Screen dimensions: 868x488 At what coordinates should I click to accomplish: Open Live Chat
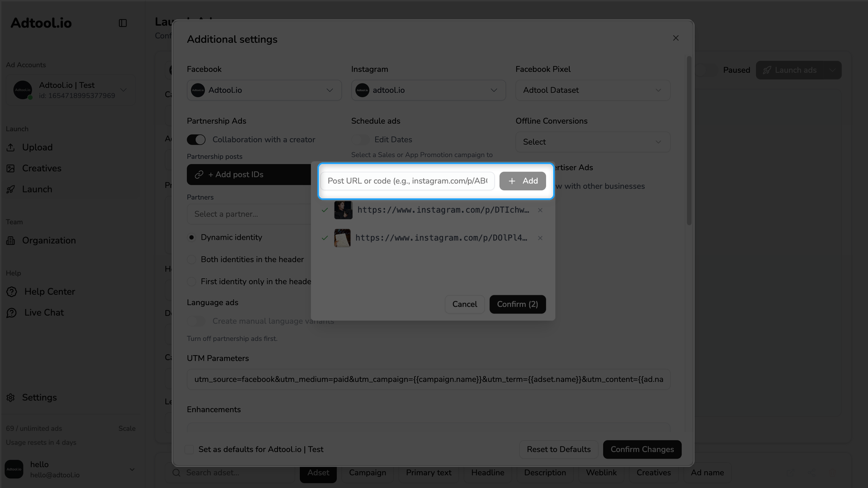tap(44, 313)
